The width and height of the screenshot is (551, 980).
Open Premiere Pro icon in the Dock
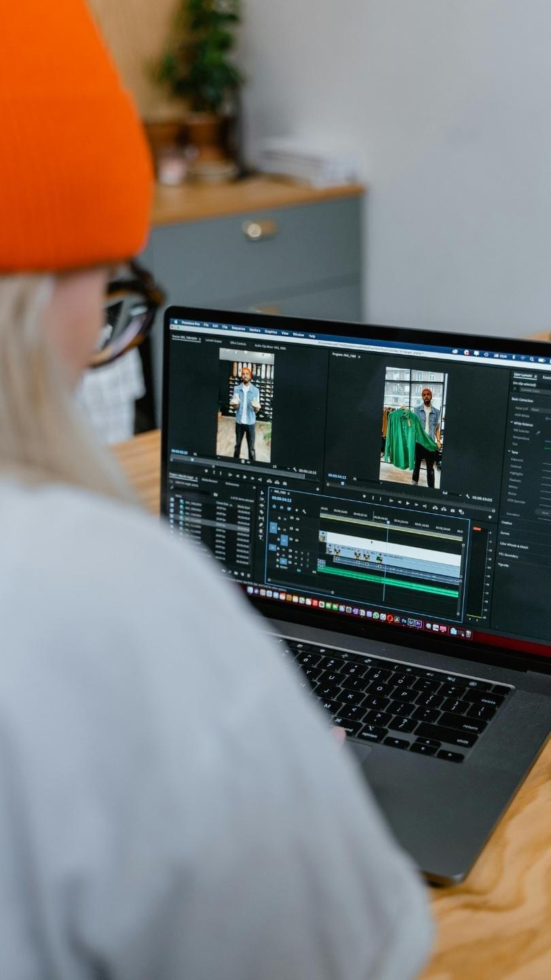418,624
